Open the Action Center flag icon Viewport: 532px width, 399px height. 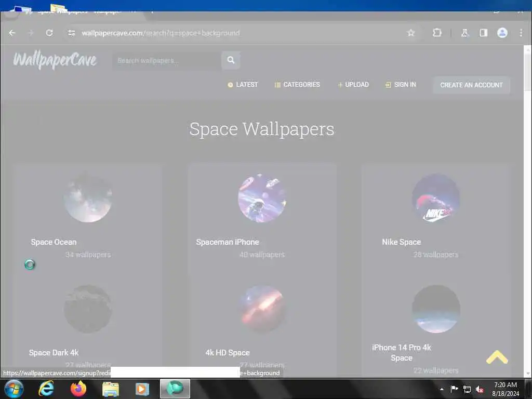coord(454,389)
